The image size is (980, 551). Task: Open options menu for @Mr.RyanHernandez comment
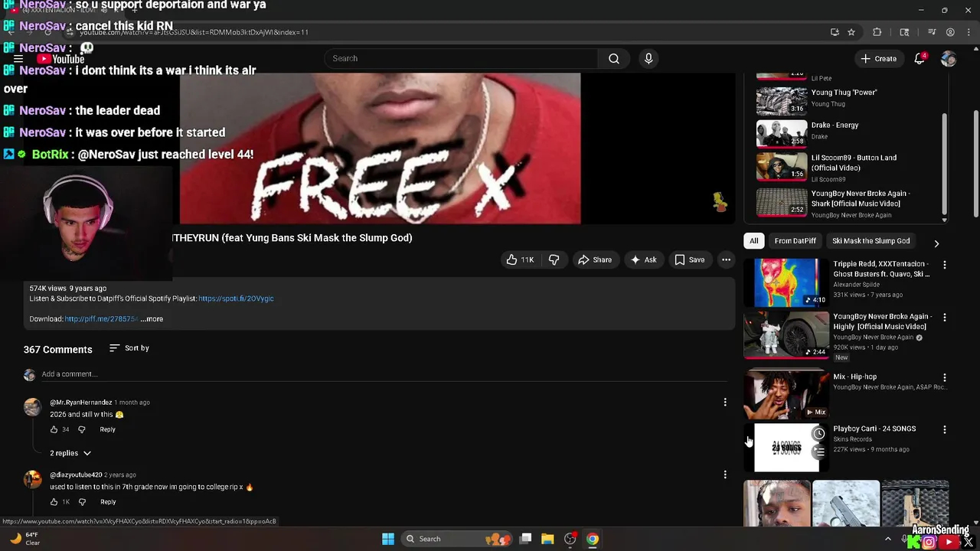[725, 402]
